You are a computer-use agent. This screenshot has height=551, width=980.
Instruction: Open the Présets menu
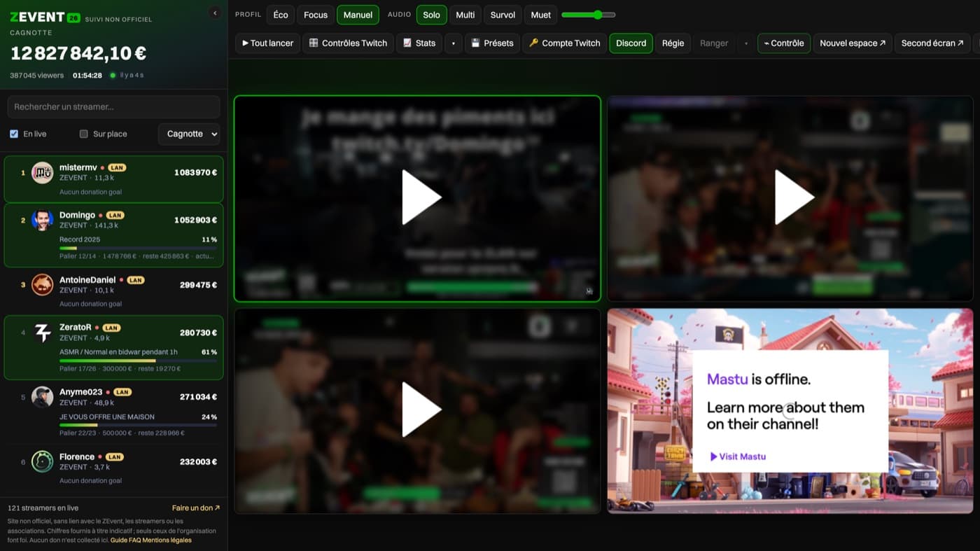pyautogui.click(x=492, y=43)
